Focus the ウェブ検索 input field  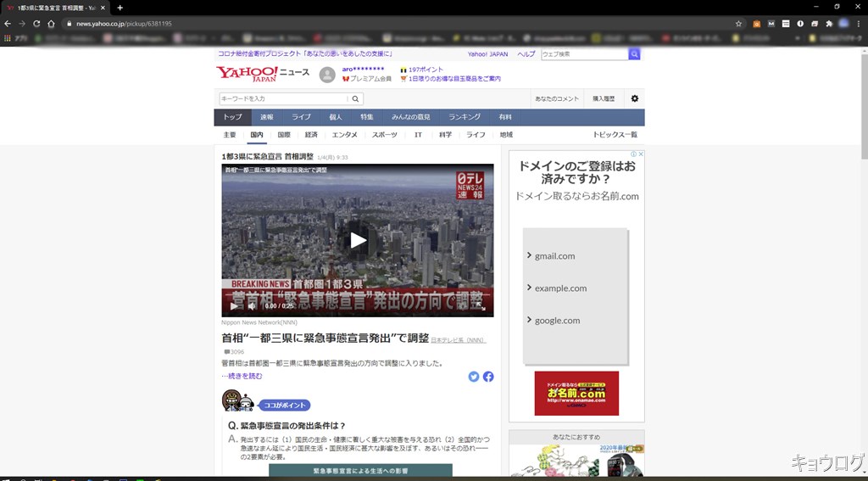[x=585, y=53]
